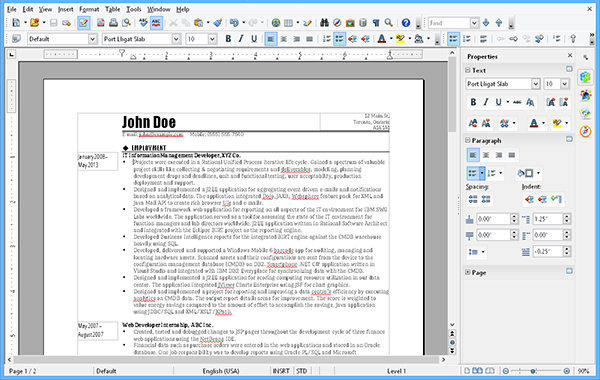The width and height of the screenshot is (600, 380).
Task: Select the Format Paintbrush tool
Action: coord(218,23)
